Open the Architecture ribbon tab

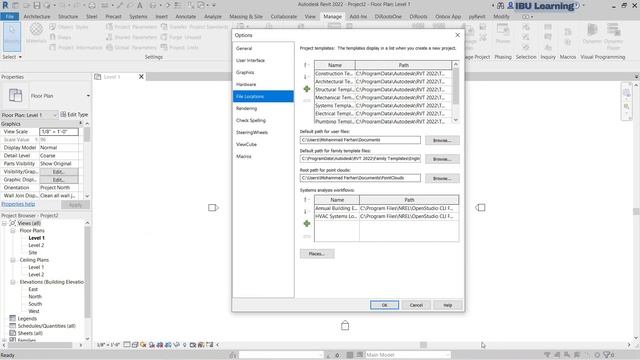coord(37,17)
